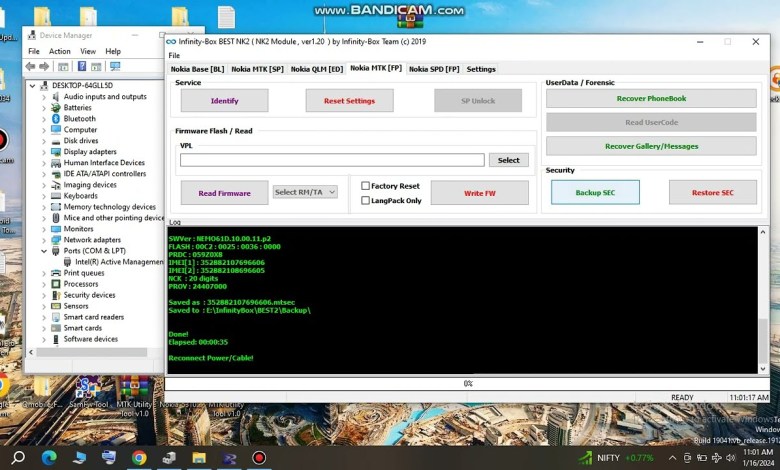
Task: Open the Select RM/TA dropdown
Action: (x=305, y=192)
